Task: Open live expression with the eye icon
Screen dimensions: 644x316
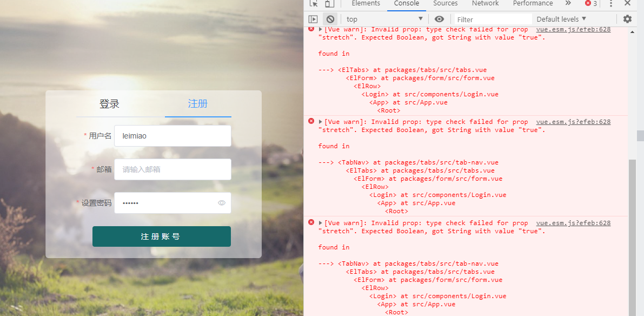Action: coord(440,19)
